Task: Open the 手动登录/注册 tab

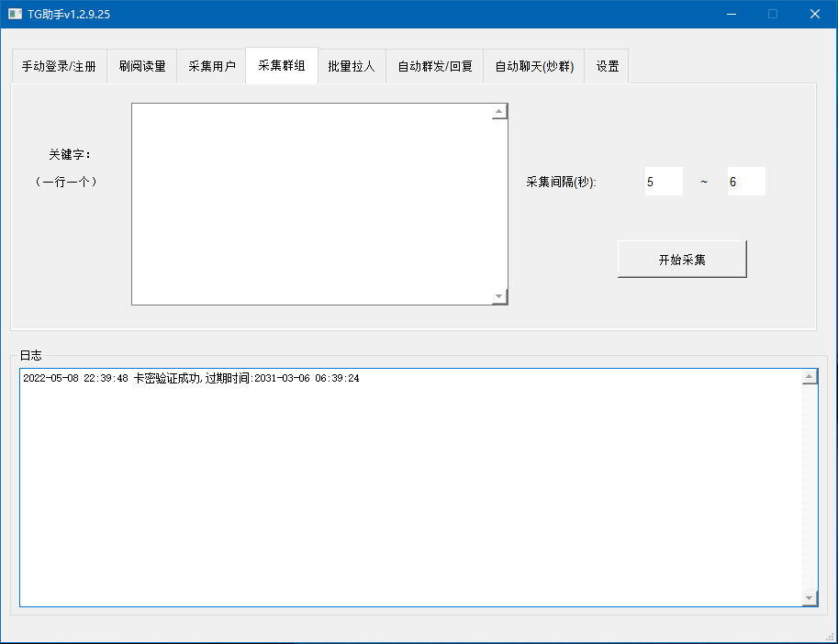Action: pyautogui.click(x=59, y=67)
